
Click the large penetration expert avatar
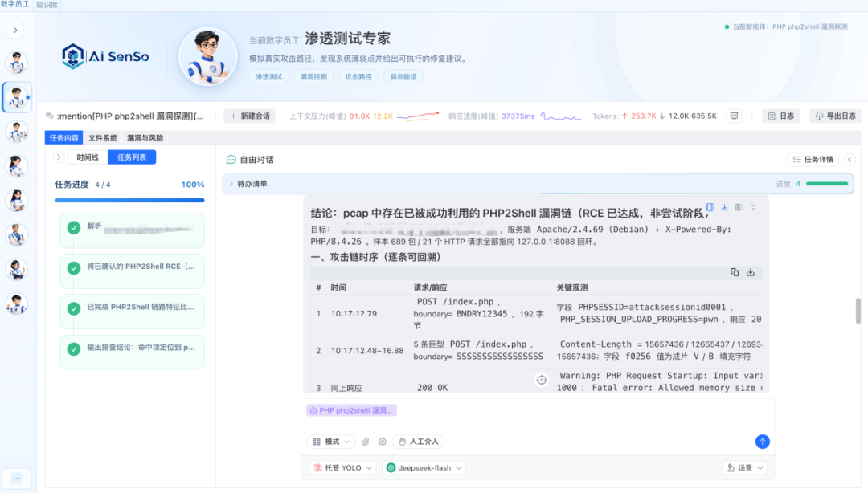(207, 56)
